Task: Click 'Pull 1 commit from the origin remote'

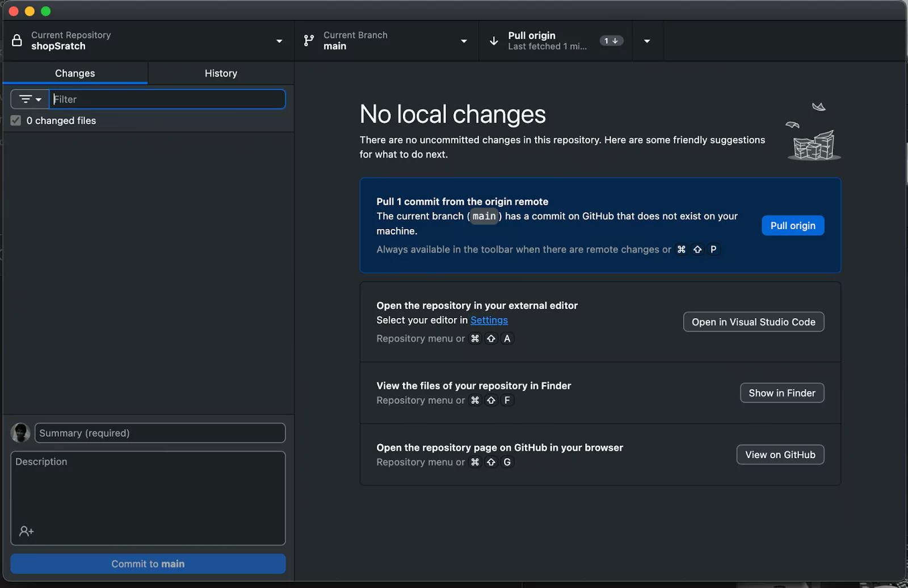Action: coord(463,201)
